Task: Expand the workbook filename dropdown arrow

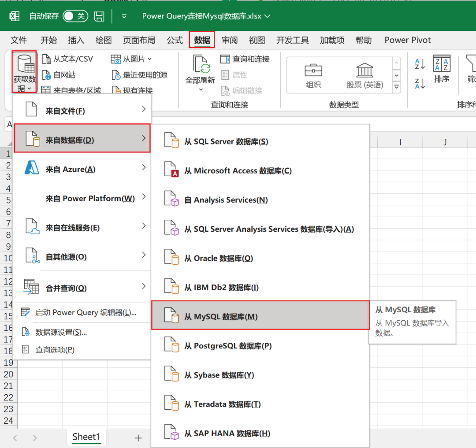Action: click(267, 16)
